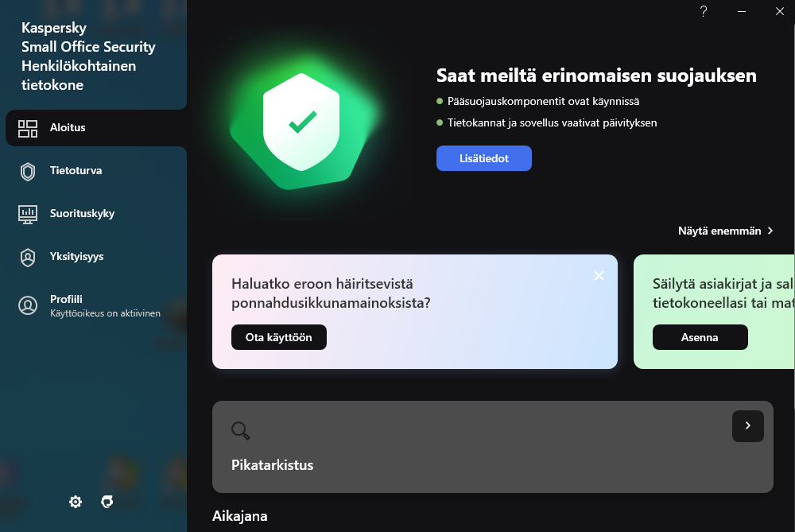795x532 pixels.
Task: Dismiss the pop-up ads promo card
Action: pos(599,275)
